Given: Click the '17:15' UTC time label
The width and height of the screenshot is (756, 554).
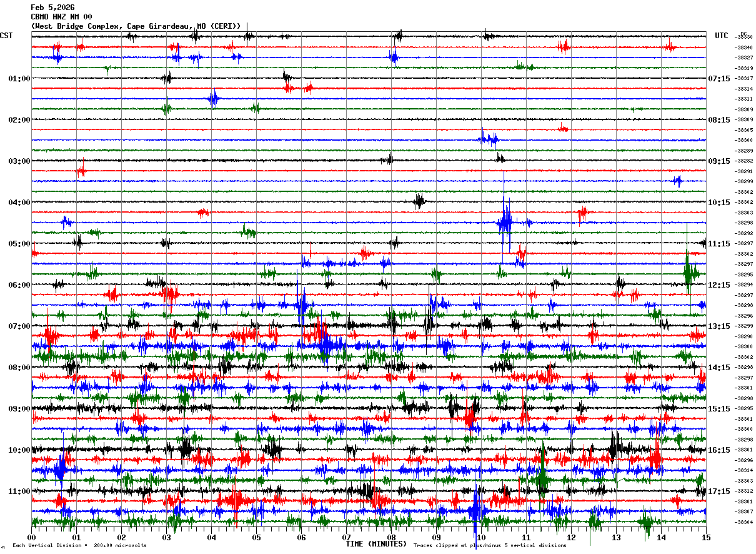Looking at the screenshot, I should [719, 491].
